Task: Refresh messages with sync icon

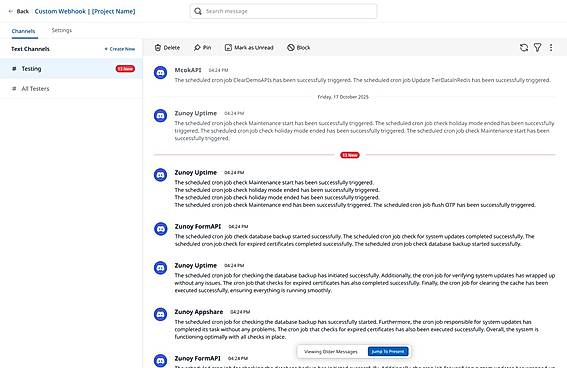Action: coord(524,48)
